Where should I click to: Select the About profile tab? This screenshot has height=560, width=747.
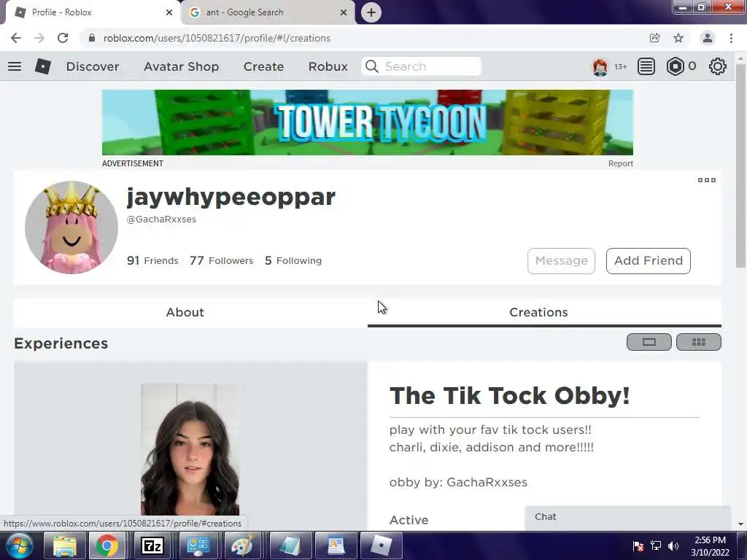(185, 312)
